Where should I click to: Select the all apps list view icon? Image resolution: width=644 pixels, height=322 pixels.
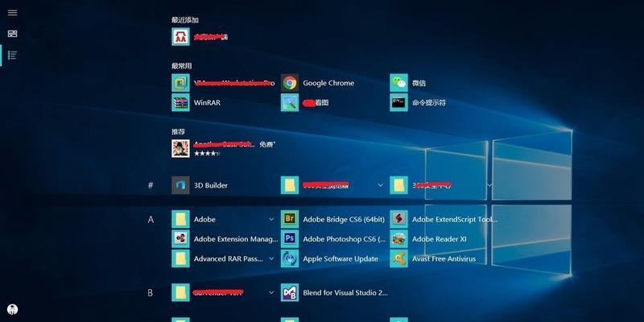(x=12, y=55)
